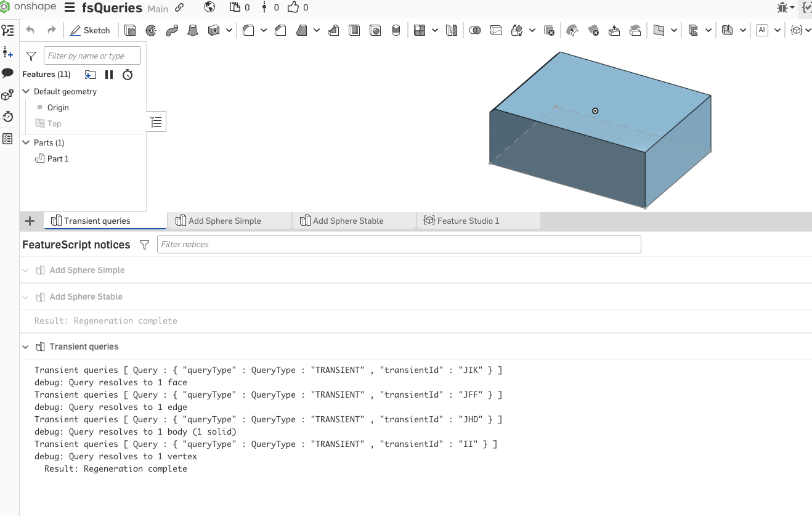Select the External thread tool
Image resolution: width=812 pixels, height=516 pixels.
pos(396,30)
